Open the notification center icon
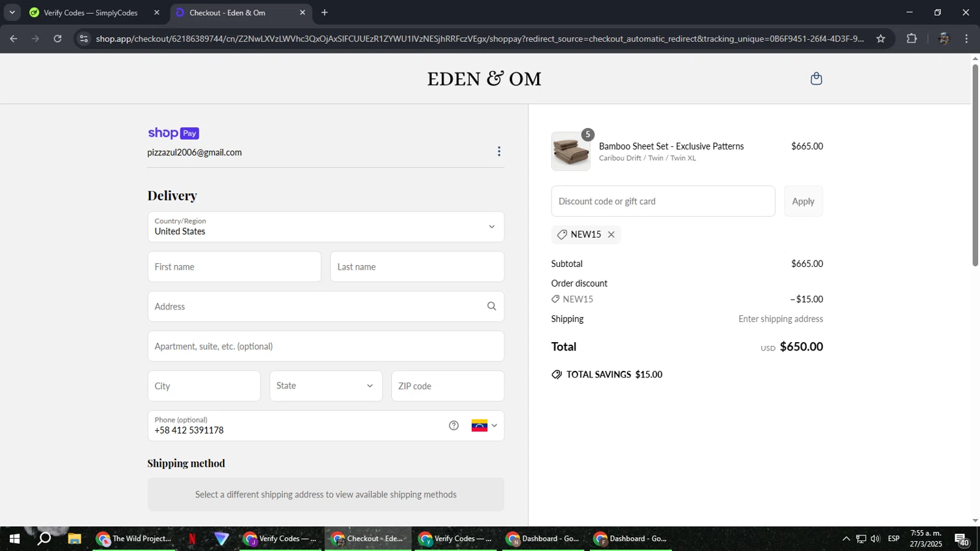 [962, 539]
